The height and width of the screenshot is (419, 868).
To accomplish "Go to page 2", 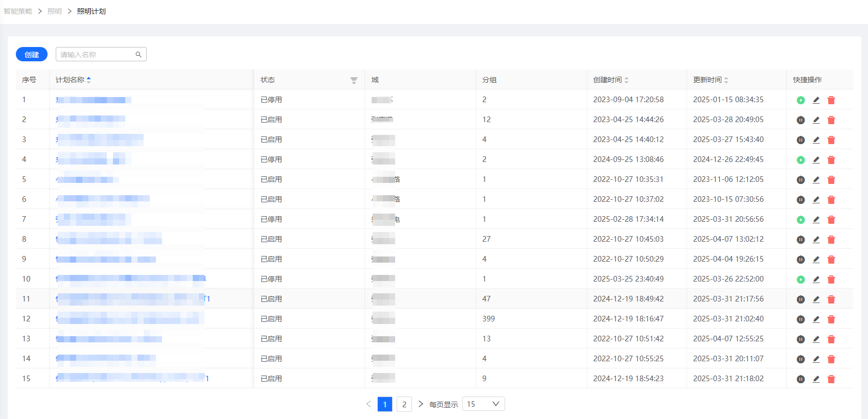I will tap(404, 404).
